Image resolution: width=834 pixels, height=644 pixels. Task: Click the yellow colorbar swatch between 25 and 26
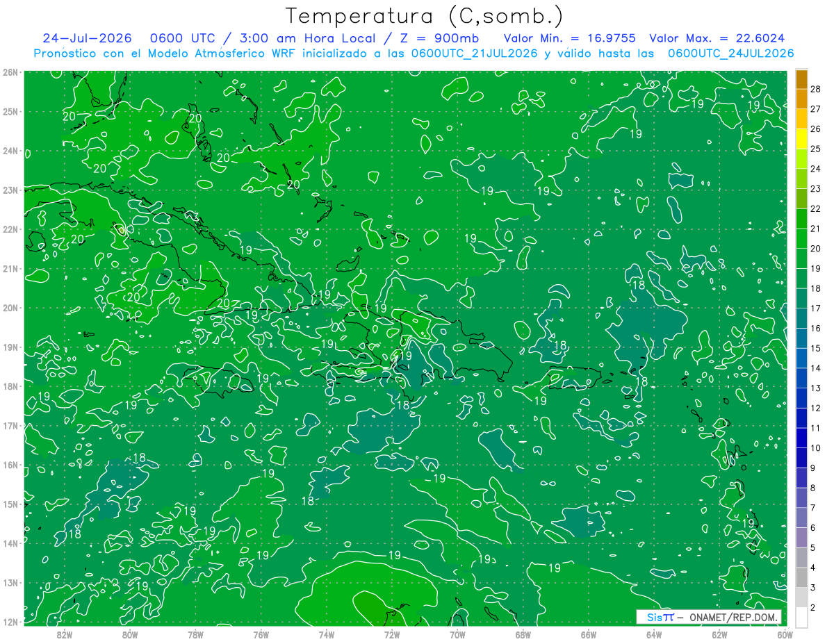(801, 139)
